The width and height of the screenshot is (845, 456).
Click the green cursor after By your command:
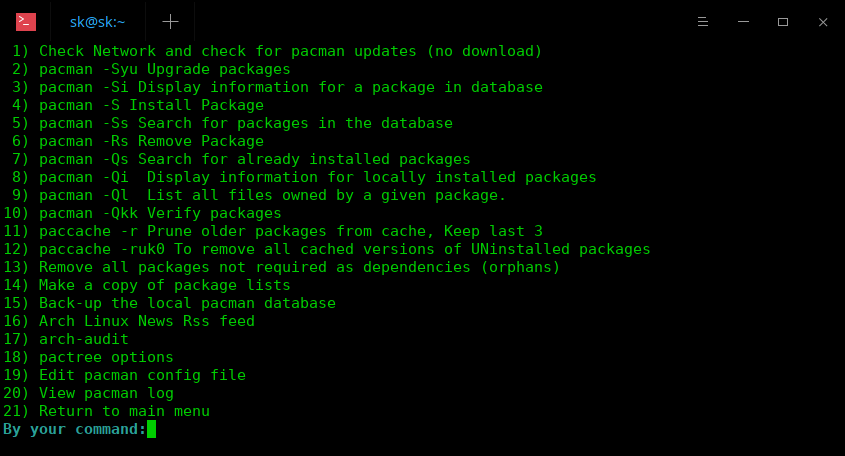(x=151, y=429)
